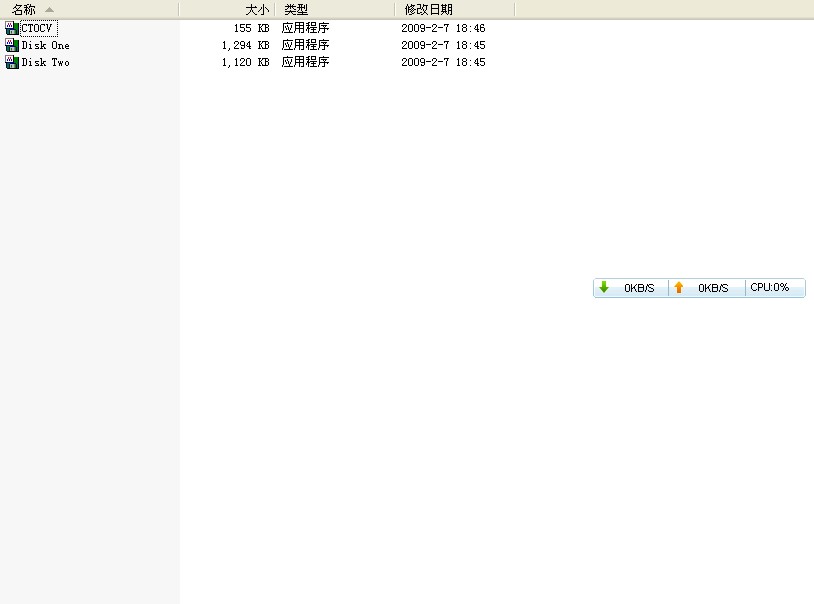Click the 名称 column header label
The image size is (814, 604).
[24, 9]
